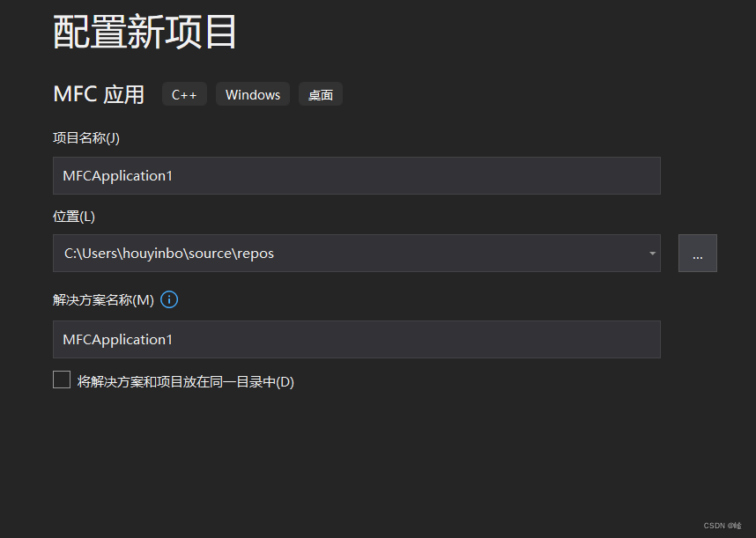Click the C++ tag label

[183, 94]
